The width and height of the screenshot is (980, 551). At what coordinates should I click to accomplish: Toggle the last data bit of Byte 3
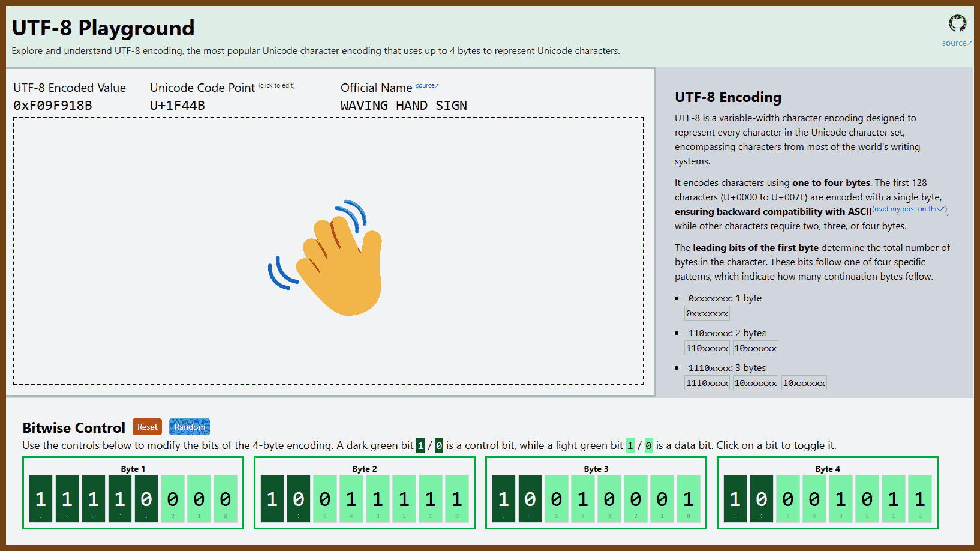[689, 499]
